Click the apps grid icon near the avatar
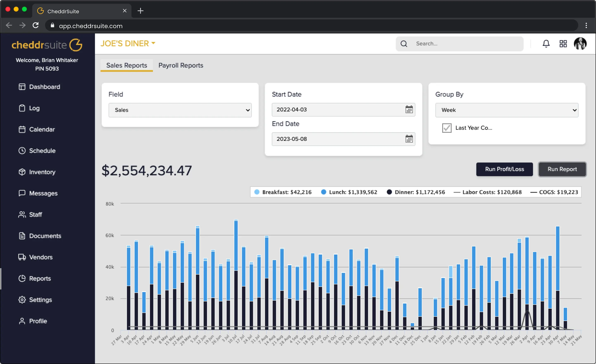The image size is (596, 364). 563,44
